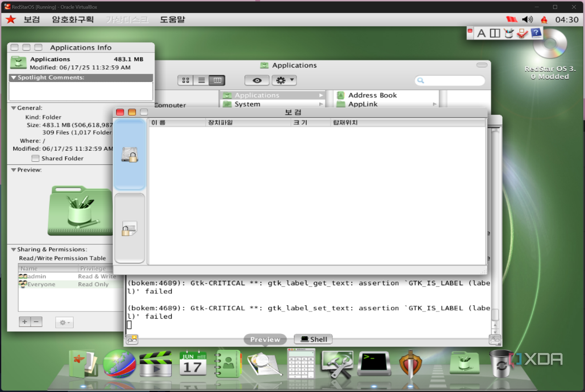The image size is (585, 392).
Task: Enable the Shared Folder checkbox
Action: [x=35, y=158]
